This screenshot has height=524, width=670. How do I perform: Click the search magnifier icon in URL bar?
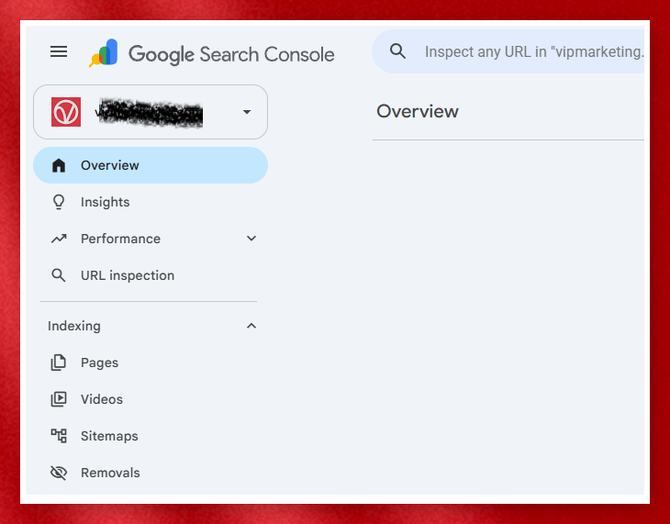(x=397, y=51)
